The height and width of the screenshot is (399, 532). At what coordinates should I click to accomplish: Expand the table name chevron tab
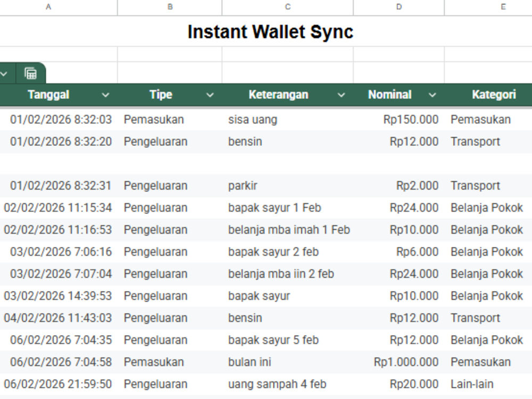point(4,73)
